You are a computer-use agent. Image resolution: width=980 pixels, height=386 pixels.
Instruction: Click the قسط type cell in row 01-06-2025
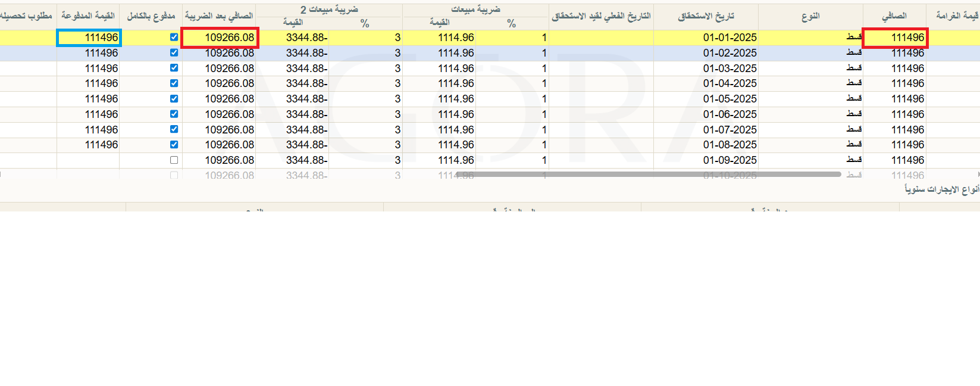[810, 114]
